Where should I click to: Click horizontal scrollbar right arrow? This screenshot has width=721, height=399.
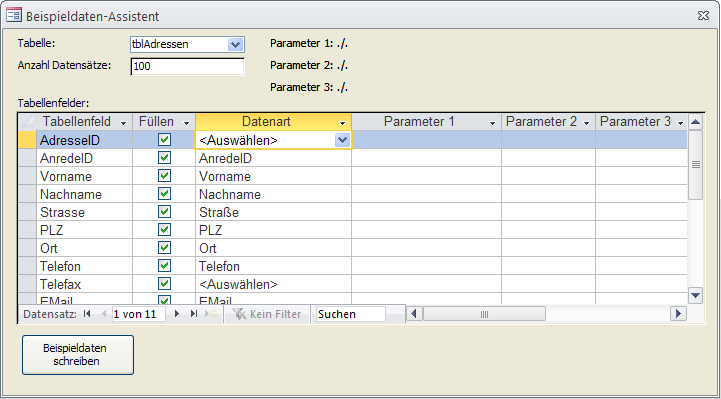point(678,314)
